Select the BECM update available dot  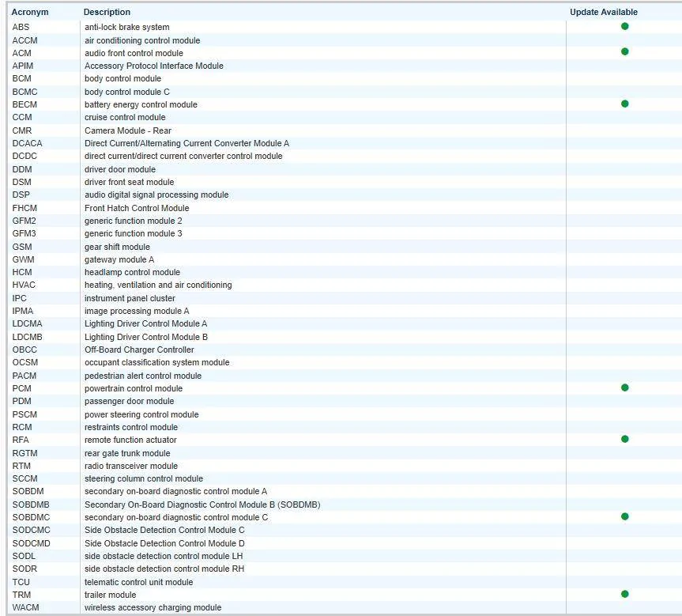click(624, 104)
